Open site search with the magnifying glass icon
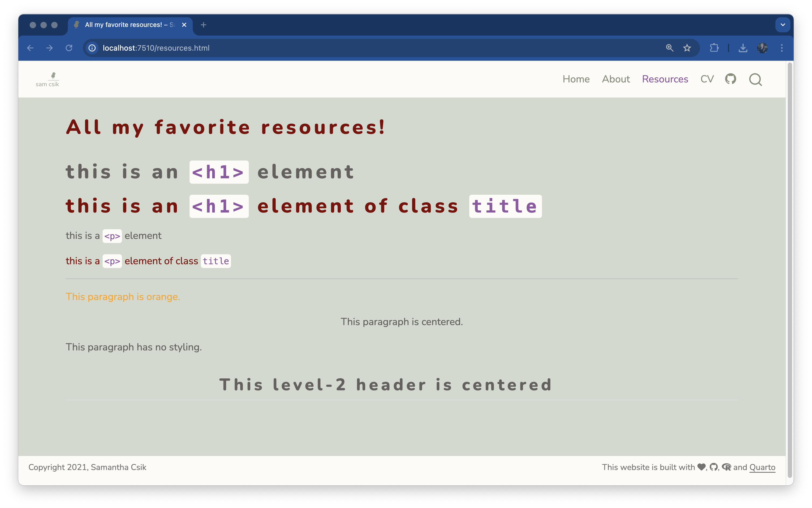Screen dimensions: 812x508 755,80
